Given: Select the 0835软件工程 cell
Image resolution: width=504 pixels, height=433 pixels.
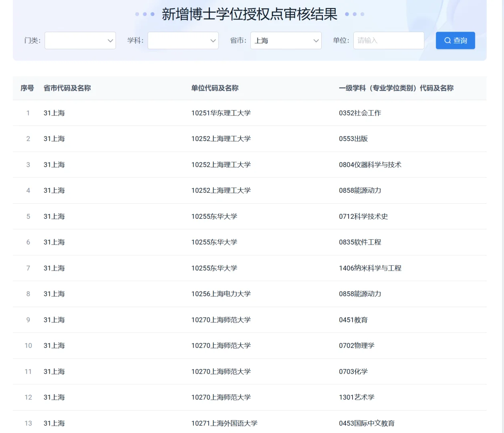Looking at the screenshot, I should pyautogui.click(x=360, y=242).
